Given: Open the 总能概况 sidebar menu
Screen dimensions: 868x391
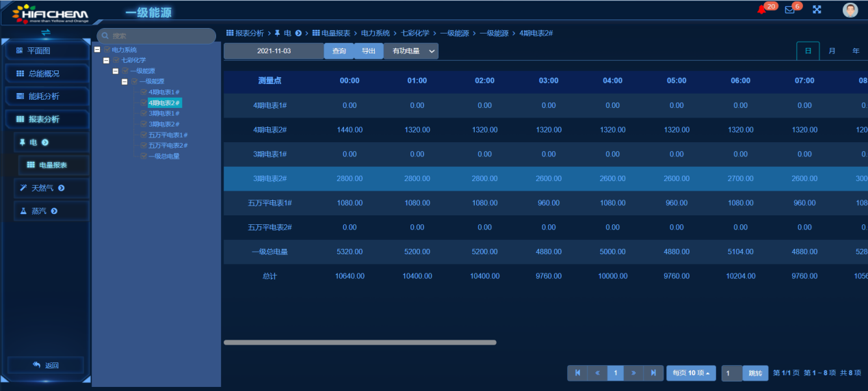Looking at the screenshot, I should pos(46,73).
